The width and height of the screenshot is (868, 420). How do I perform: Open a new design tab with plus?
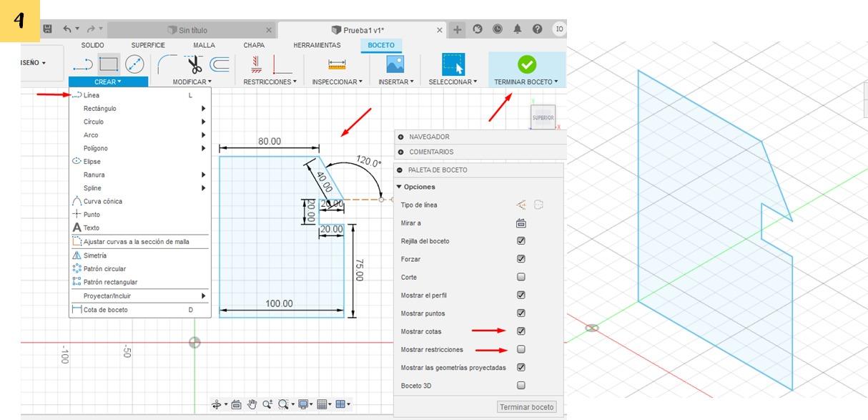458,29
